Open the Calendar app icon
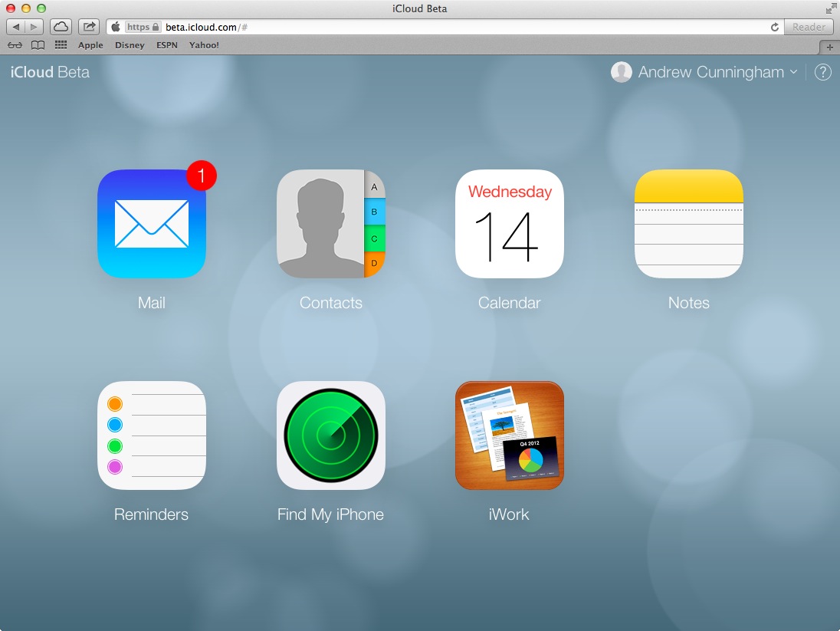Image resolution: width=840 pixels, height=631 pixels. click(x=509, y=224)
